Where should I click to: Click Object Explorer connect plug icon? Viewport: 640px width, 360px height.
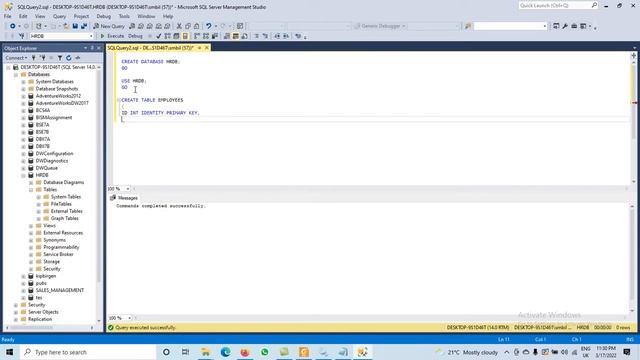pos(34,58)
